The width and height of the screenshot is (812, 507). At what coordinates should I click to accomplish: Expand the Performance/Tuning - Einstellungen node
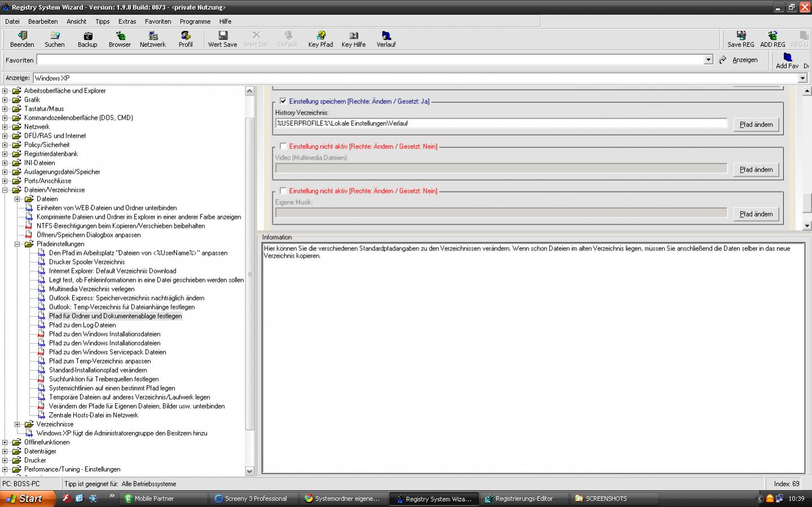pos(5,470)
